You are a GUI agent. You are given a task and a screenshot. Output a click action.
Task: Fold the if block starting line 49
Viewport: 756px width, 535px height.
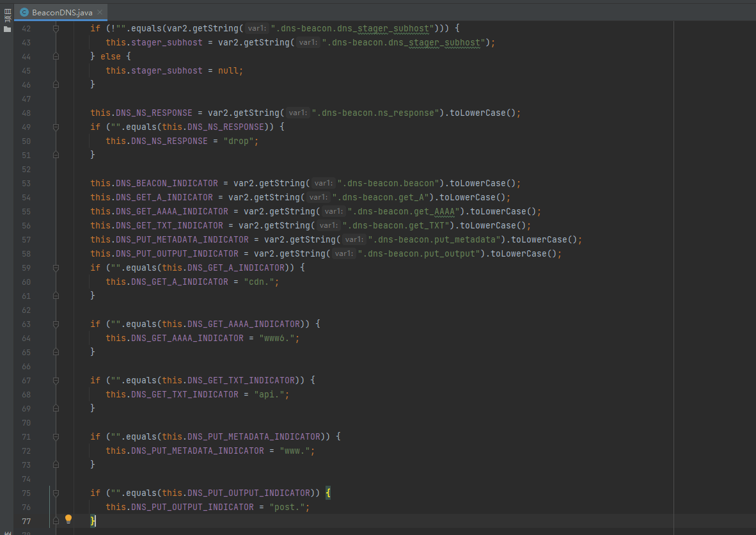56,127
